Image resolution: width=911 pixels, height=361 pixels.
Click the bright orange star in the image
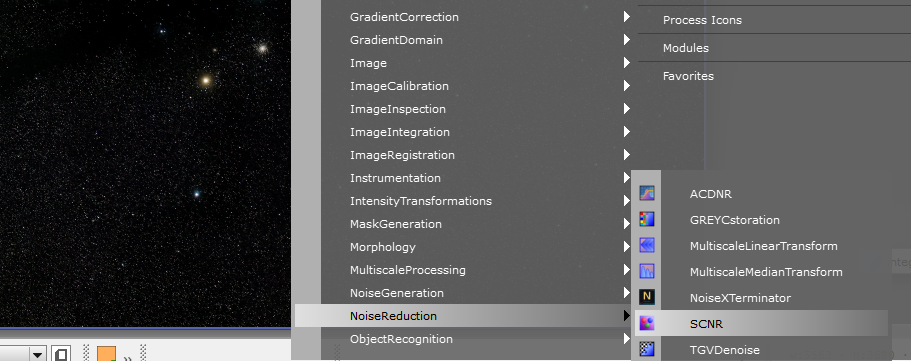click(205, 80)
